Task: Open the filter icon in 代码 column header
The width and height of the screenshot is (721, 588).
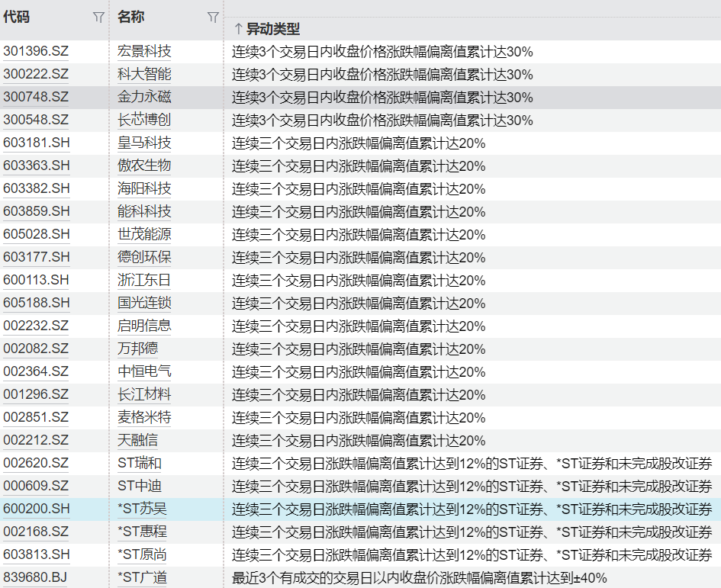Action: [98, 18]
